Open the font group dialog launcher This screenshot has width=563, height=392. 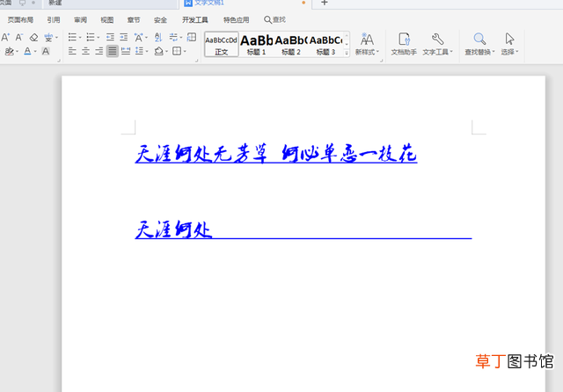click(x=59, y=61)
